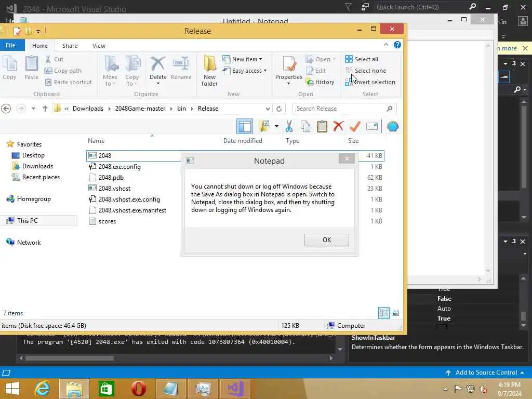
Task: Click the orange checkmark toolbar icon
Action: (x=355, y=127)
